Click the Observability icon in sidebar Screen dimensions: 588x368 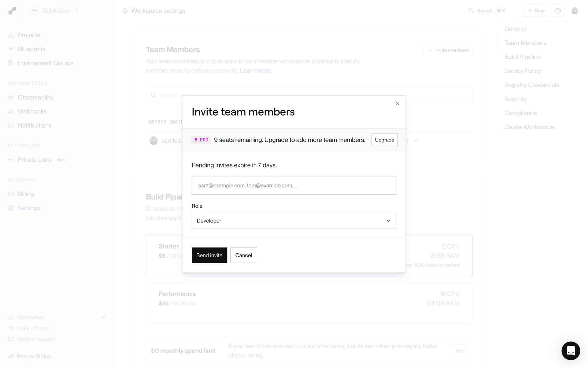[x=11, y=97]
